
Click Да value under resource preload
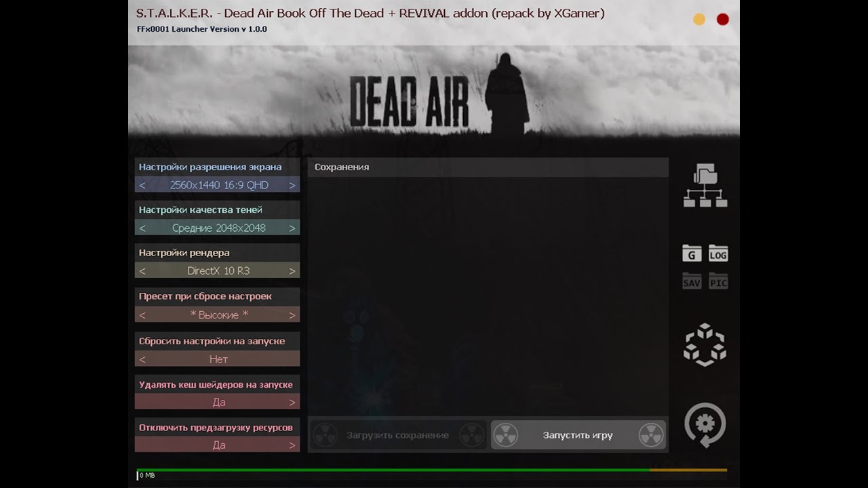219,445
